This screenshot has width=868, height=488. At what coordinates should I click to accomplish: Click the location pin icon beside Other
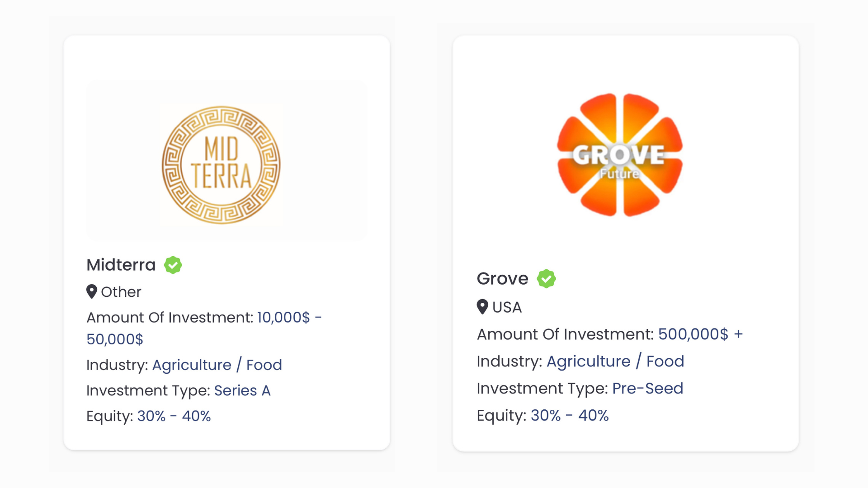[x=92, y=292]
